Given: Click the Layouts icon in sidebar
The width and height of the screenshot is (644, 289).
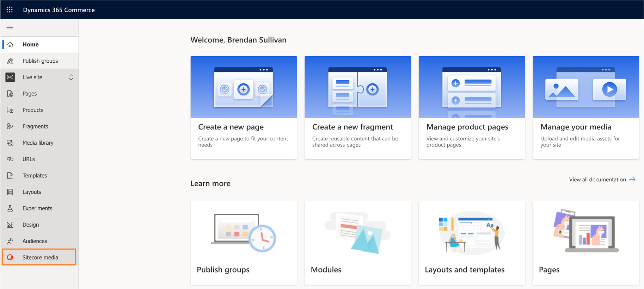Looking at the screenshot, I should (x=10, y=192).
